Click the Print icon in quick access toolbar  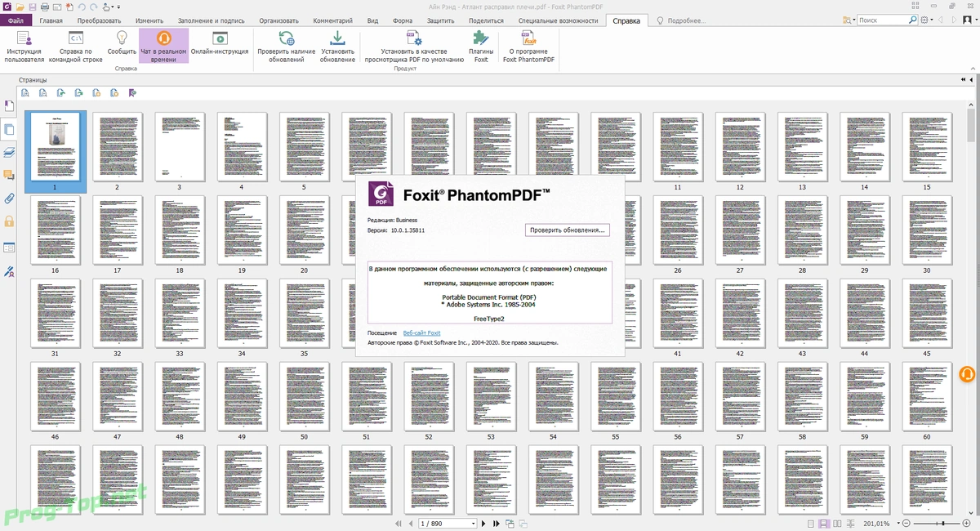click(x=45, y=7)
